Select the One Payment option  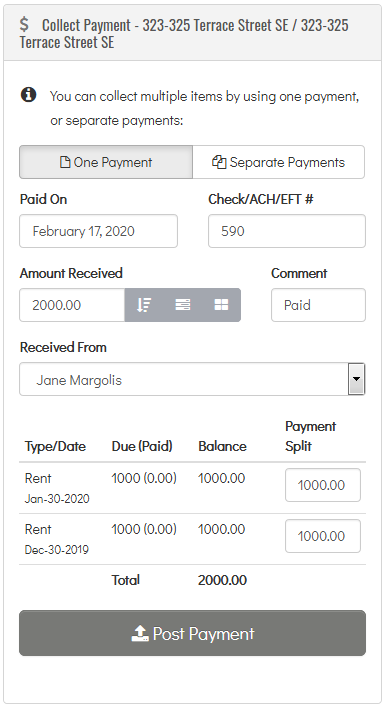(x=106, y=162)
